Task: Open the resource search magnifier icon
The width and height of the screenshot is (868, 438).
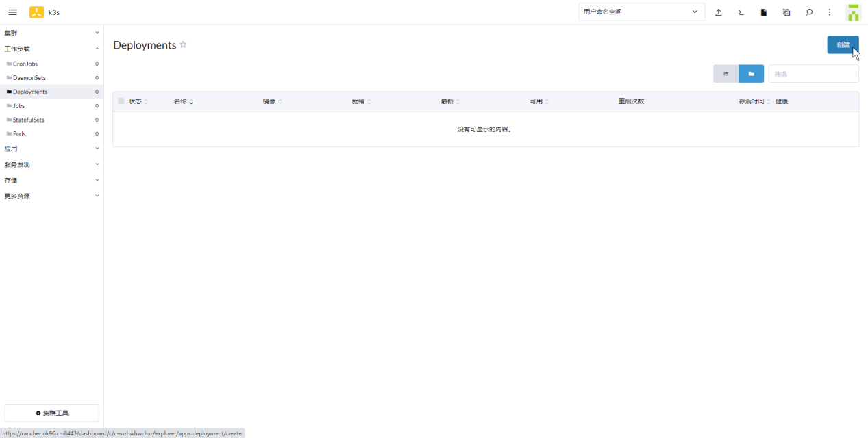Action: pyautogui.click(x=809, y=12)
